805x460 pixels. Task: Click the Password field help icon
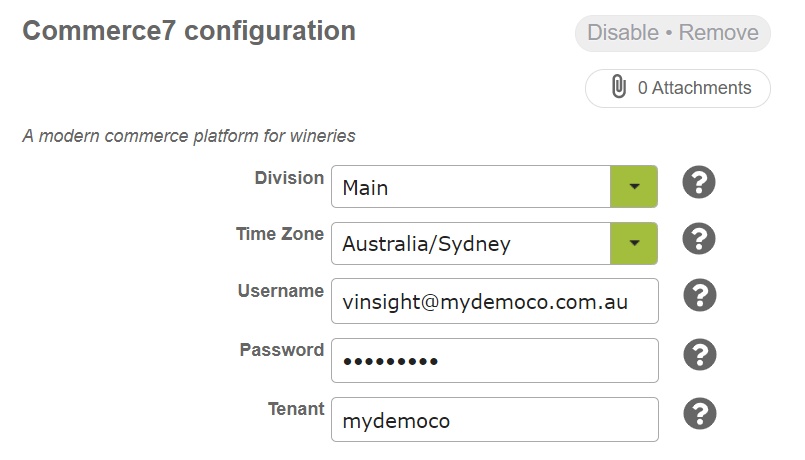[700, 355]
